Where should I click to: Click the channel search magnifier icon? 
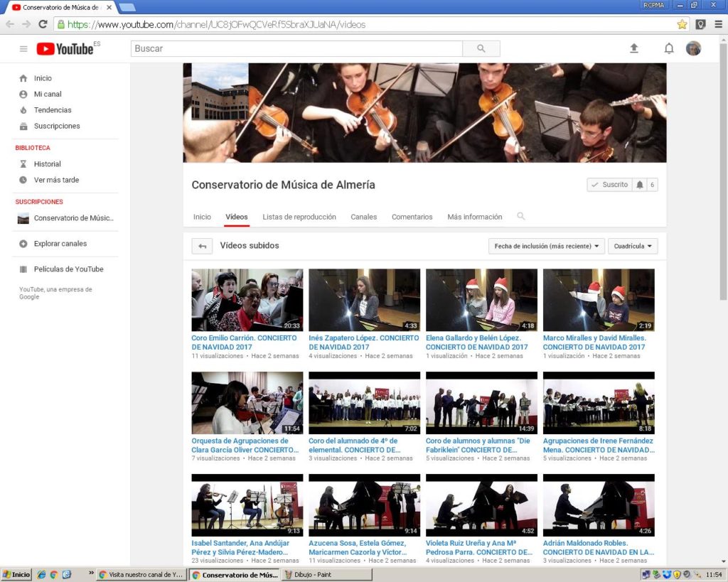521,217
